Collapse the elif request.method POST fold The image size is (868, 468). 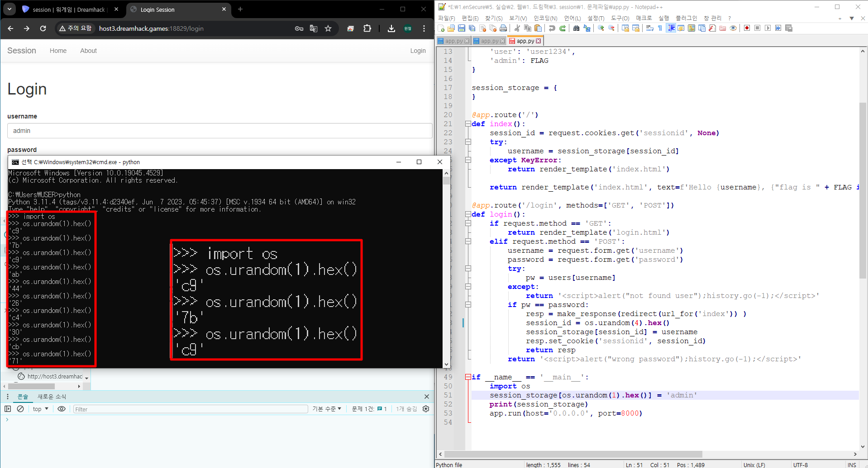468,241
